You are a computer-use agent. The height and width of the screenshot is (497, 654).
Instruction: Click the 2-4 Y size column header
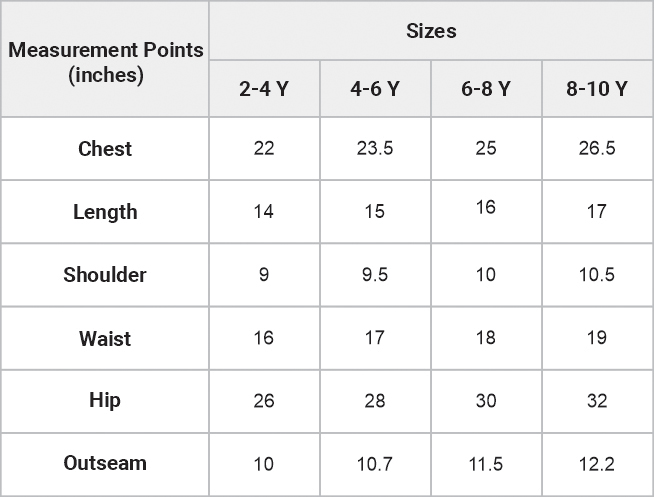point(264,88)
